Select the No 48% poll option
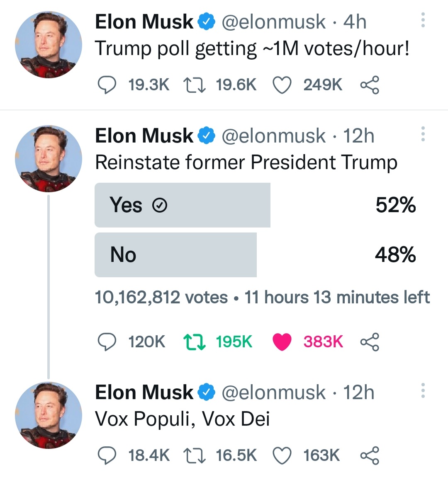The height and width of the screenshot is (477, 448). coord(256,255)
